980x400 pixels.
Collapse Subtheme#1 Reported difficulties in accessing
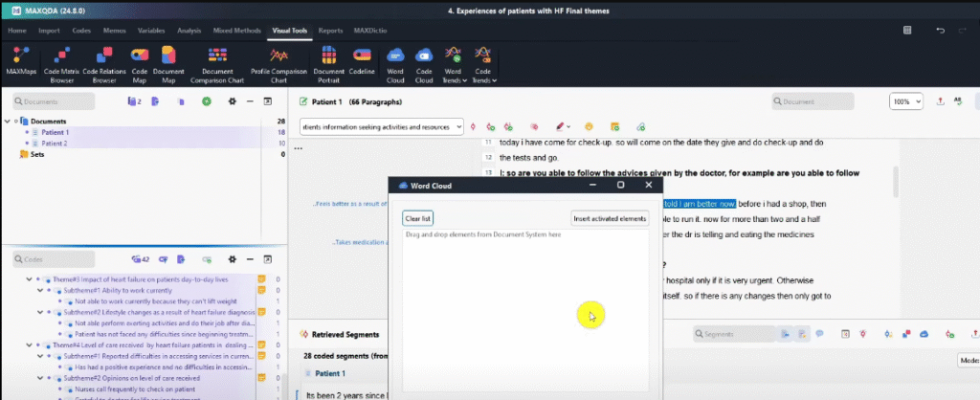[40, 356]
